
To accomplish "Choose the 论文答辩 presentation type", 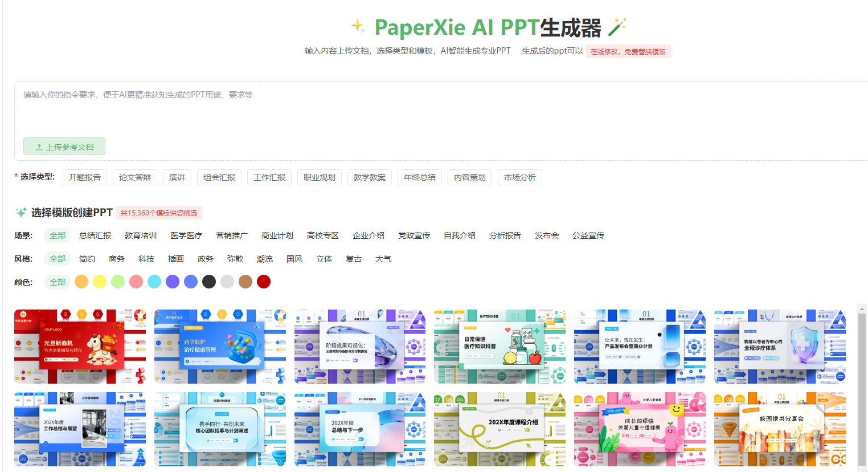I will (x=135, y=177).
